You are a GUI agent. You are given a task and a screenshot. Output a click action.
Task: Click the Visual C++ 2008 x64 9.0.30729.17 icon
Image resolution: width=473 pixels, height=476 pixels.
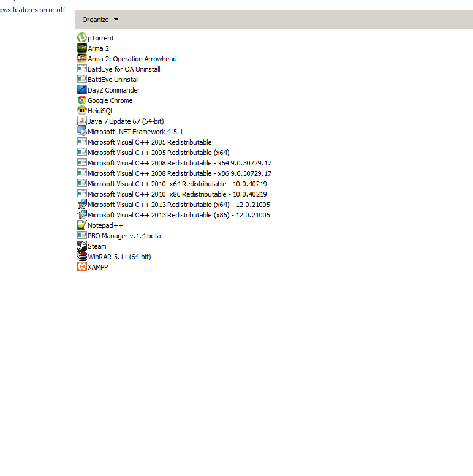[82, 163]
